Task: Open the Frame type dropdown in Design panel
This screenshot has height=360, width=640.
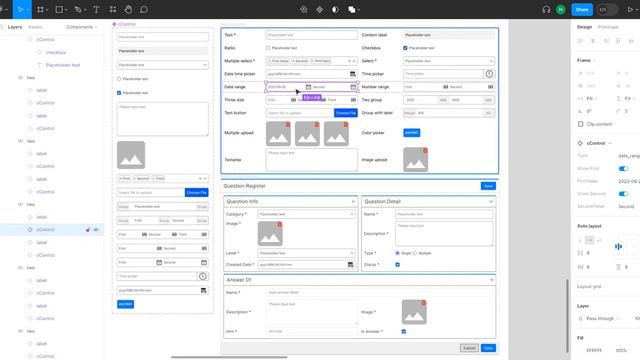Action: coord(586,60)
